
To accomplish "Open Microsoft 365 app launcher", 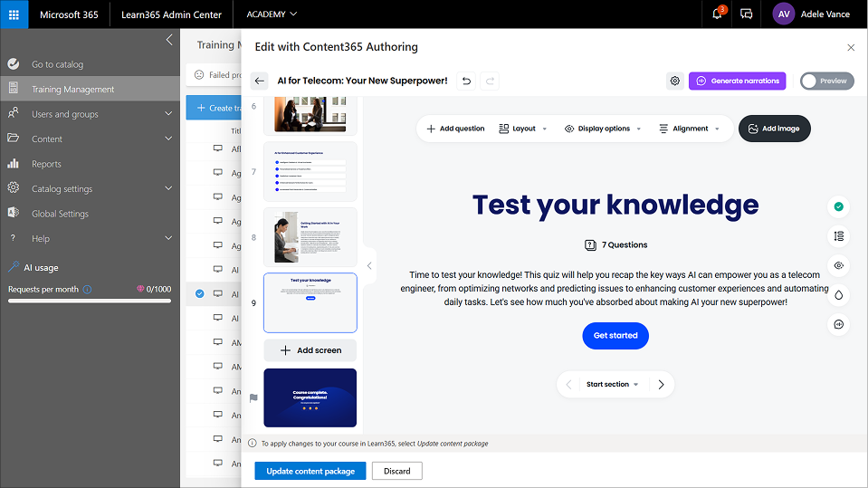I will [x=14, y=14].
